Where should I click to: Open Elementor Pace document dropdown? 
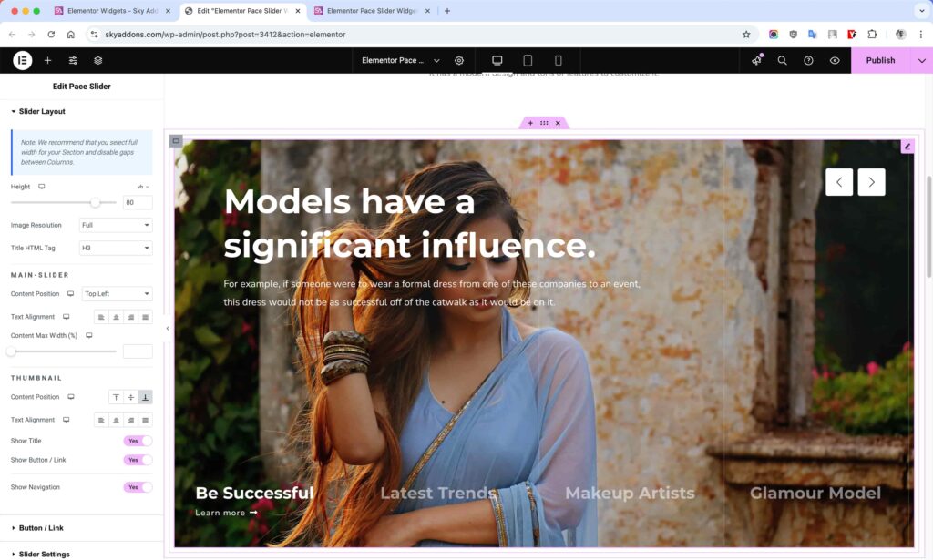(401, 61)
